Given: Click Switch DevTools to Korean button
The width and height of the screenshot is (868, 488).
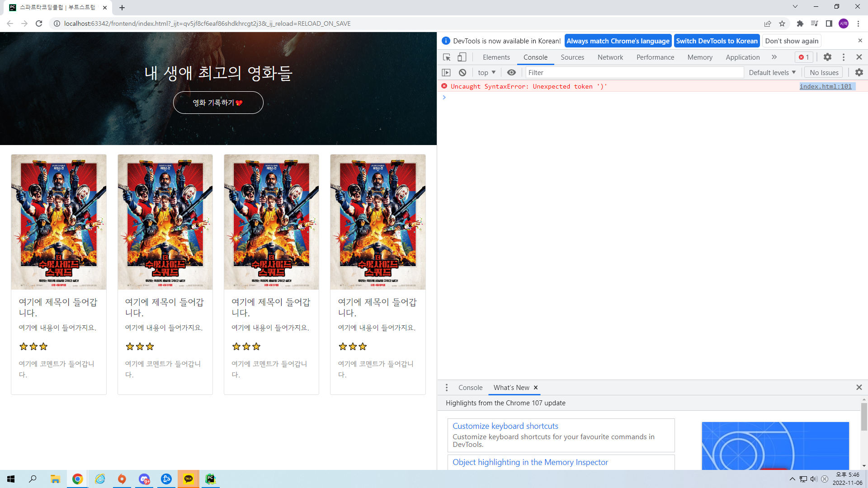Looking at the screenshot, I should point(717,41).
